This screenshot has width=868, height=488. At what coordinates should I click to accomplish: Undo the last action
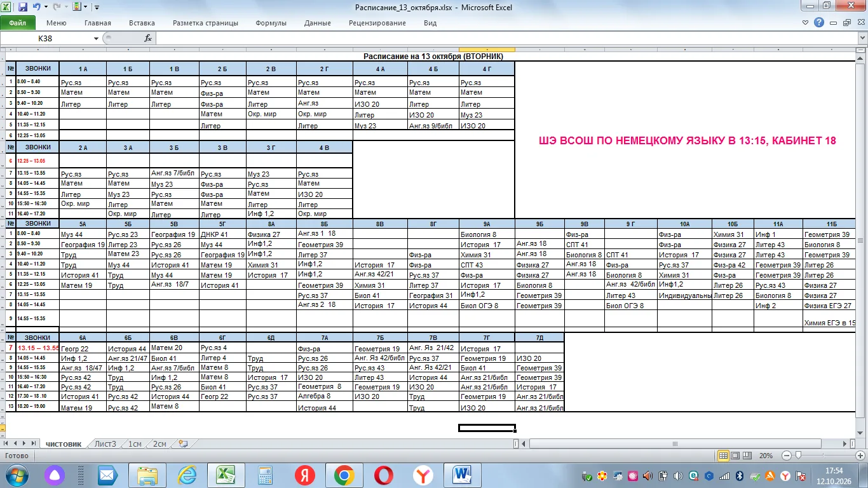pyautogui.click(x=36, y=7)
